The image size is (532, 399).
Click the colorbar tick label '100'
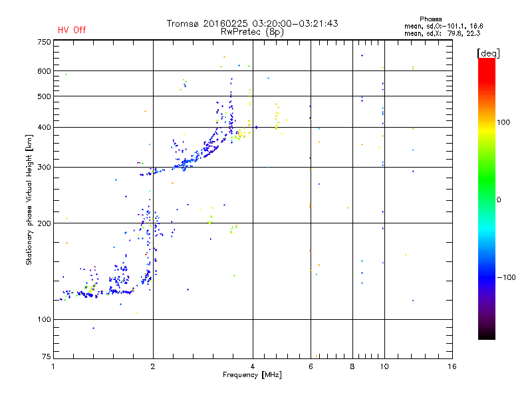[x=503, y=122]
